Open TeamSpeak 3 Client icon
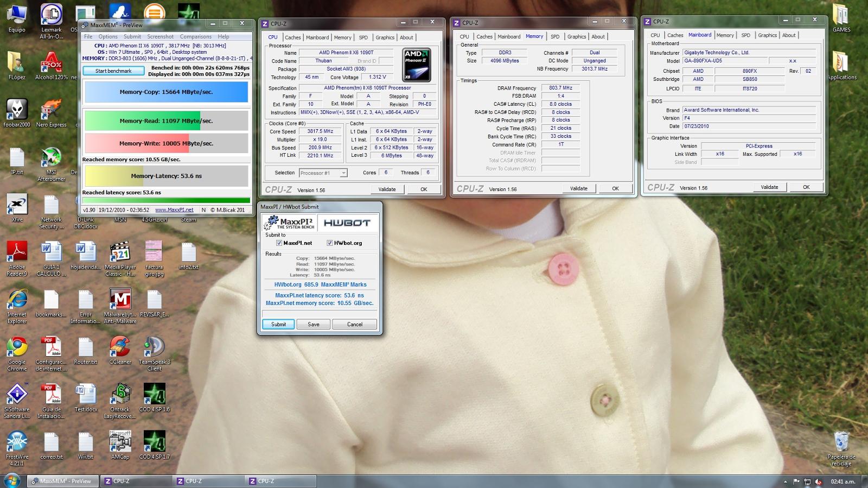Screen dimensions: 868x488 tap(154, 354)
